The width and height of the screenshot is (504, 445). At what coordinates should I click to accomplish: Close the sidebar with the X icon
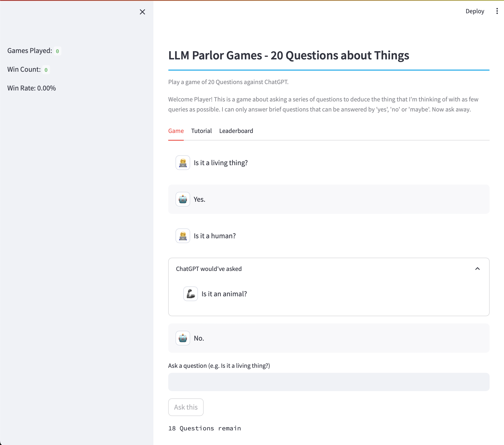(x=142, y=12)
